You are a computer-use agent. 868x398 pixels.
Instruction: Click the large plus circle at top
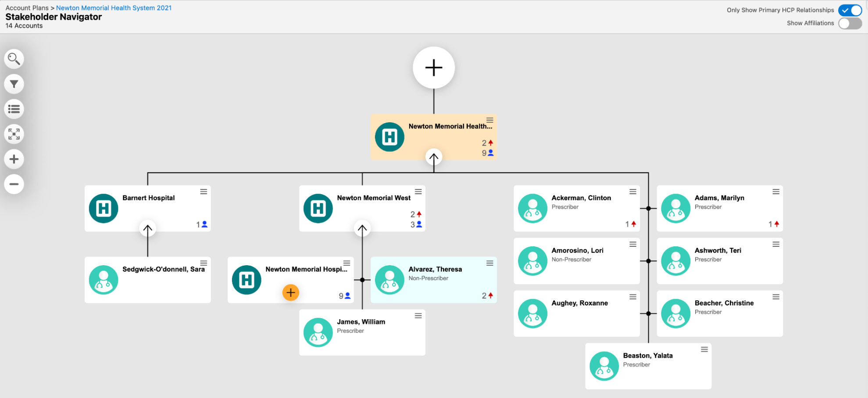(433, 68)
